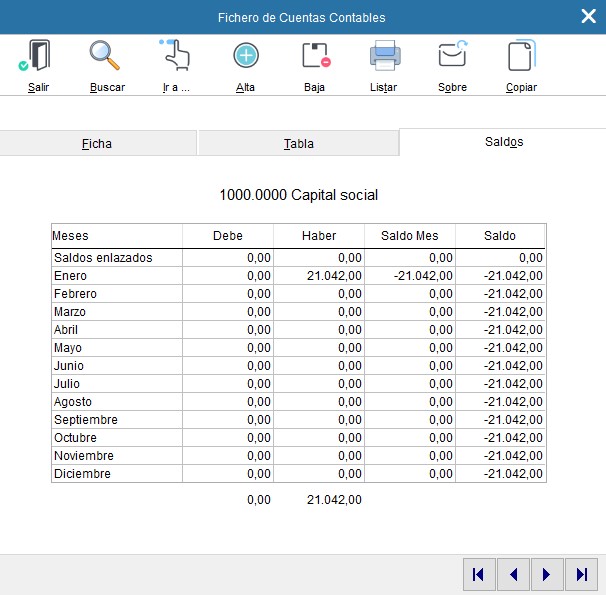Open the Tabla tab
This screenshot has width=606, height=595.
click(x=298, y=143)
